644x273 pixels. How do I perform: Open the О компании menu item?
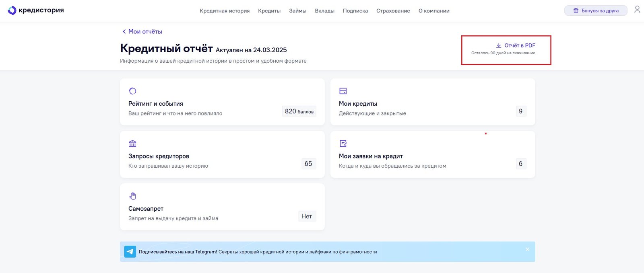433,11
